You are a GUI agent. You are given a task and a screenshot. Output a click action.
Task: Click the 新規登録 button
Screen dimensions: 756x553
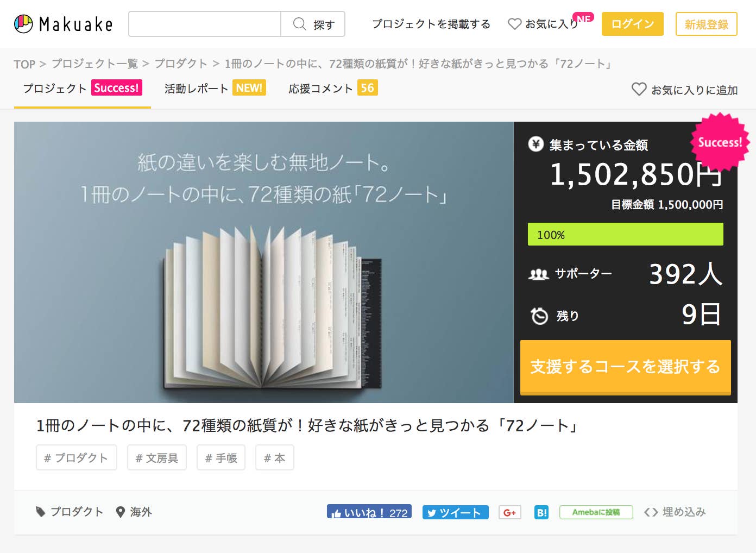click(x=707, y=24)
